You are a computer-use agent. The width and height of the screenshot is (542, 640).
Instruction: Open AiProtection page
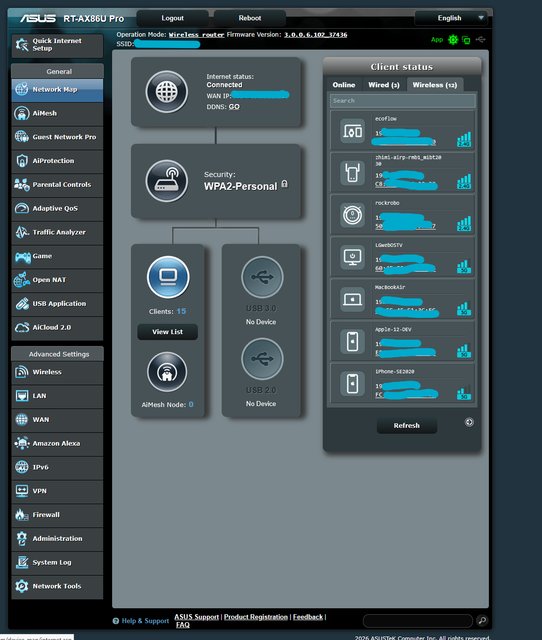click(57, 161)
